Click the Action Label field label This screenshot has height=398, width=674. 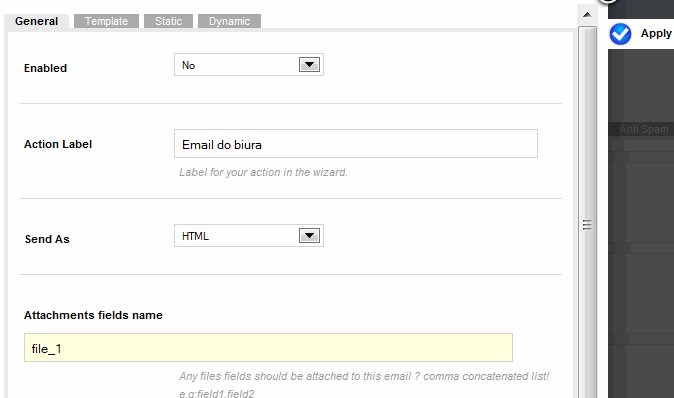[x=58, y=144]
